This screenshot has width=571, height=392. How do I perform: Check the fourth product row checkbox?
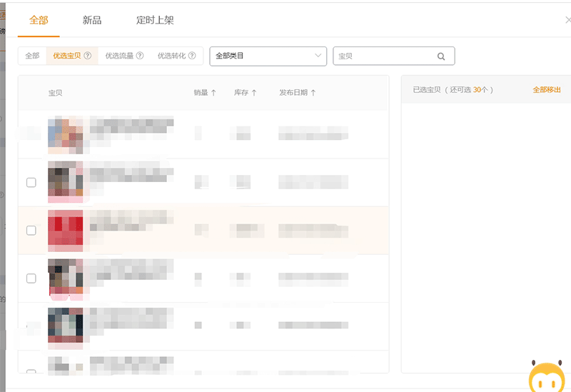pos(31,278)
